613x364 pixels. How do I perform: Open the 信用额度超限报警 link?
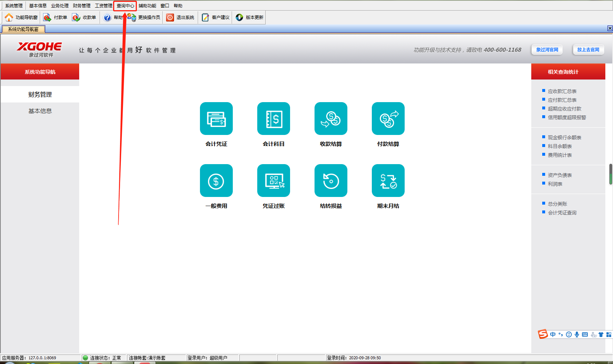pyautogui.click(x=567, y=117)
